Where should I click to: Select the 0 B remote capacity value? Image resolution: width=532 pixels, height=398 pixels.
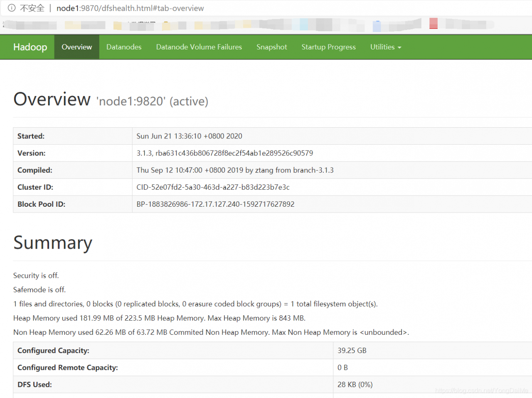(342, 368)
